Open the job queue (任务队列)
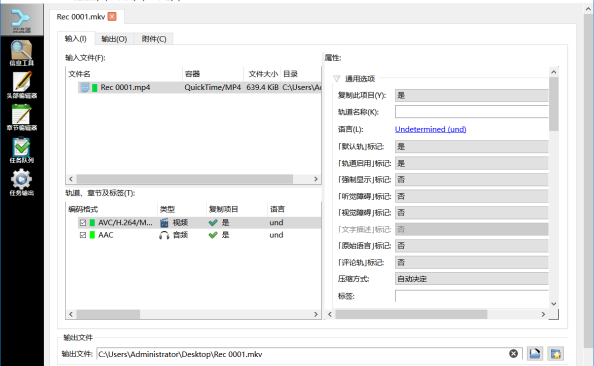 coord(21,150)
